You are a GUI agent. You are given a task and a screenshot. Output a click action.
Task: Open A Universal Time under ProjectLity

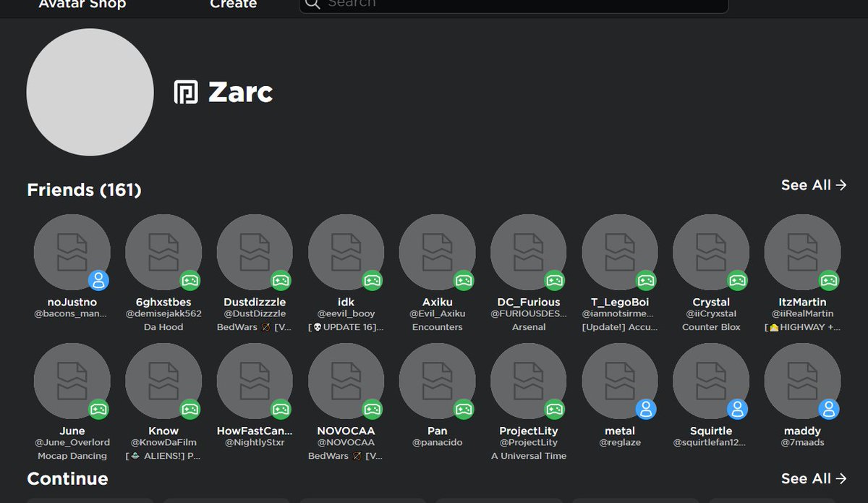pyautogui.click(x=529, y=456)
